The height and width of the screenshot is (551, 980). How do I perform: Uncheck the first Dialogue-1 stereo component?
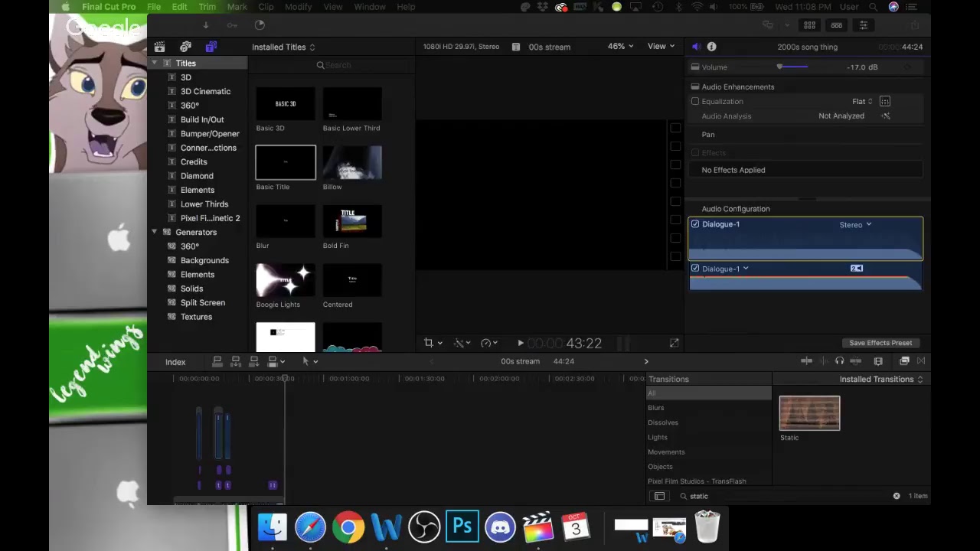tap(695, 224)
